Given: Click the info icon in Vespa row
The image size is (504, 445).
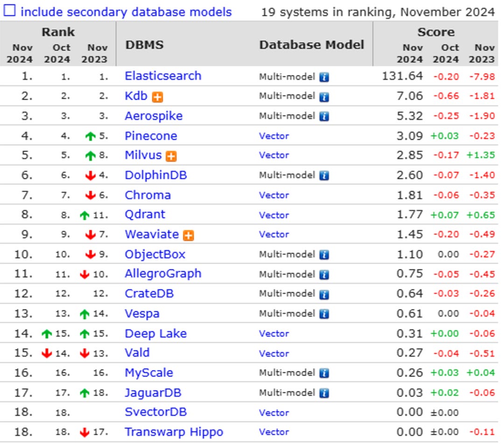Looking at the screenshot, I should point(324,314).
